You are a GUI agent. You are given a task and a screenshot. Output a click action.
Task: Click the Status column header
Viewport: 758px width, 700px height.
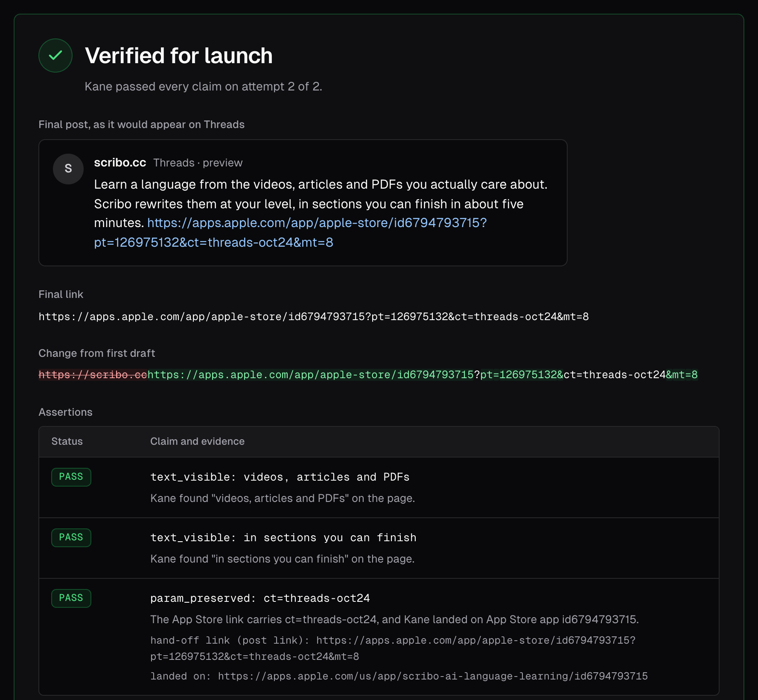click(x=67, y=441)
